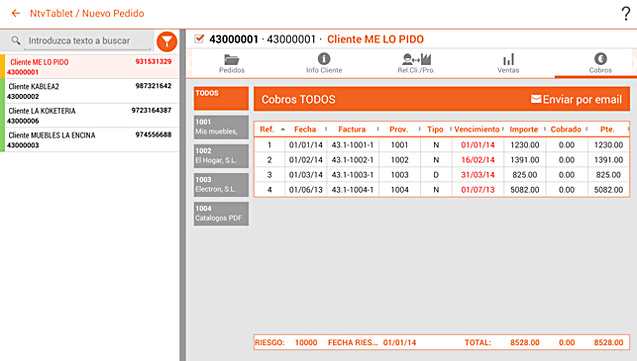The width and height of the screenshot is (637, 361).
Task: Open the help question mark
Action: coord(626,13)
